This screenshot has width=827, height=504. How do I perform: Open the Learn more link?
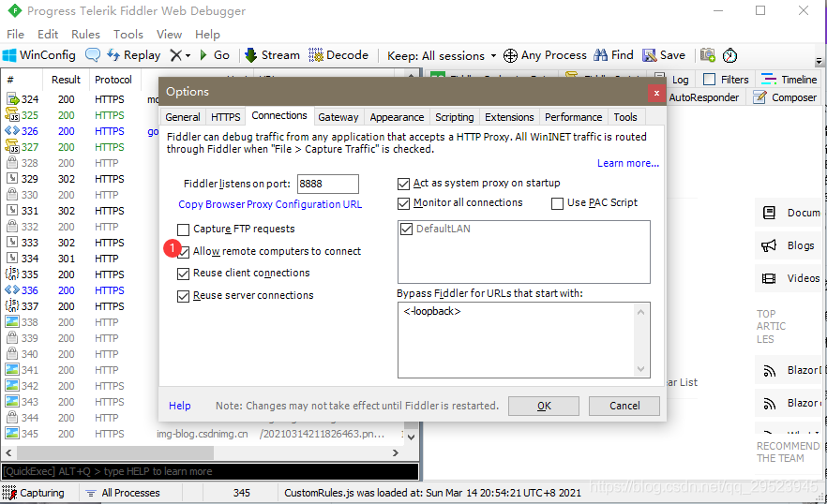pos(628,163)
